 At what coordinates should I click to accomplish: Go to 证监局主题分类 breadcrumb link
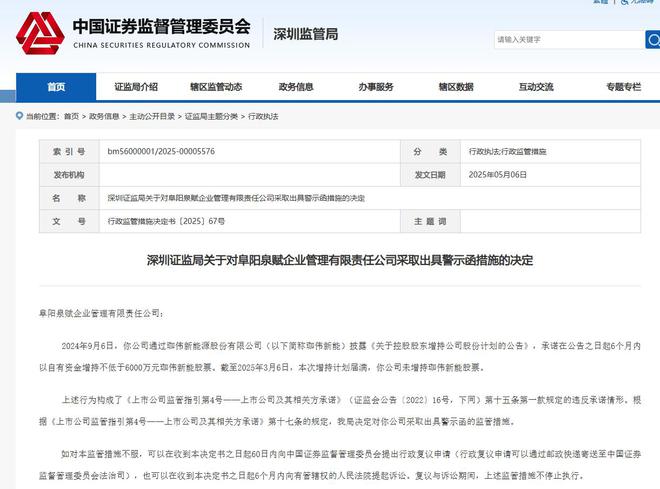[211, 117]
